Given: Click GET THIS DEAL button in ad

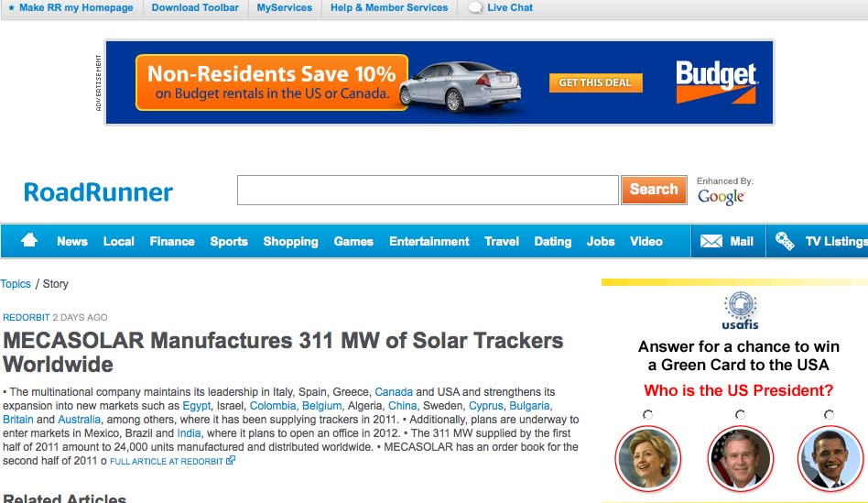Looking at the screenshot, I should coord(596,82).
